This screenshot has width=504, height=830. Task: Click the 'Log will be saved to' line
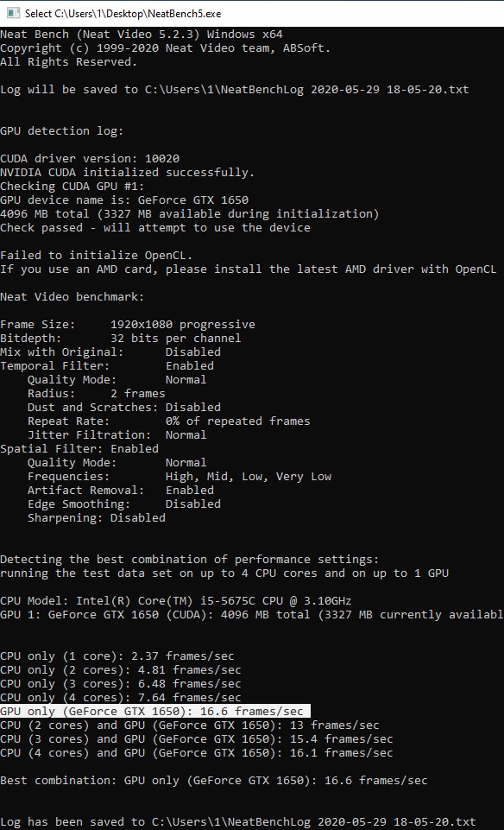tap(234, 90)
